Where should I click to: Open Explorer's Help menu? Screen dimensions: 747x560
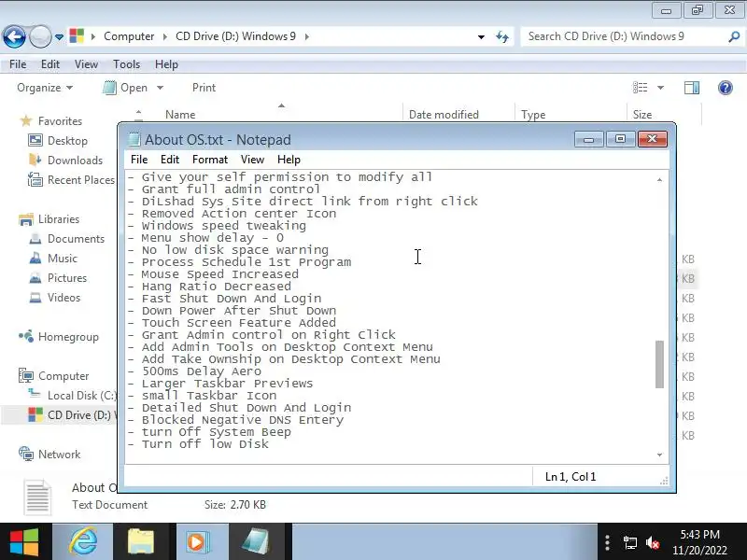pos(166,64)
